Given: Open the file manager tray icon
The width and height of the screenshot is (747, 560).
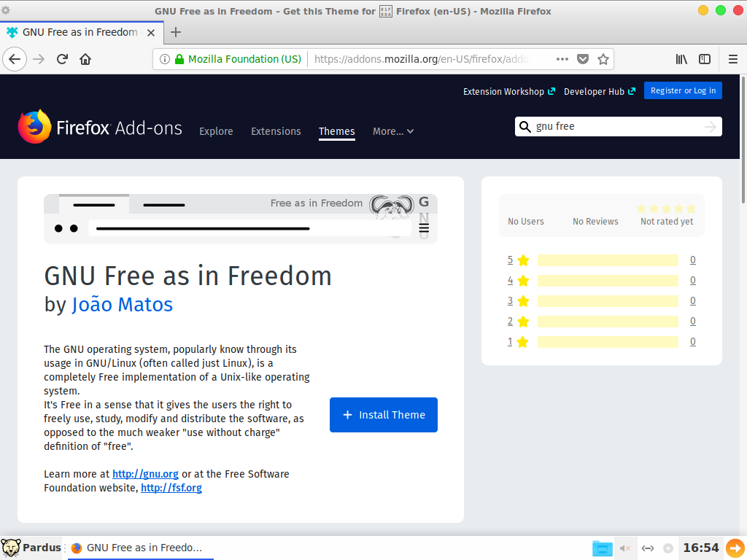Looking at the screenshot, I should (602, 548).
